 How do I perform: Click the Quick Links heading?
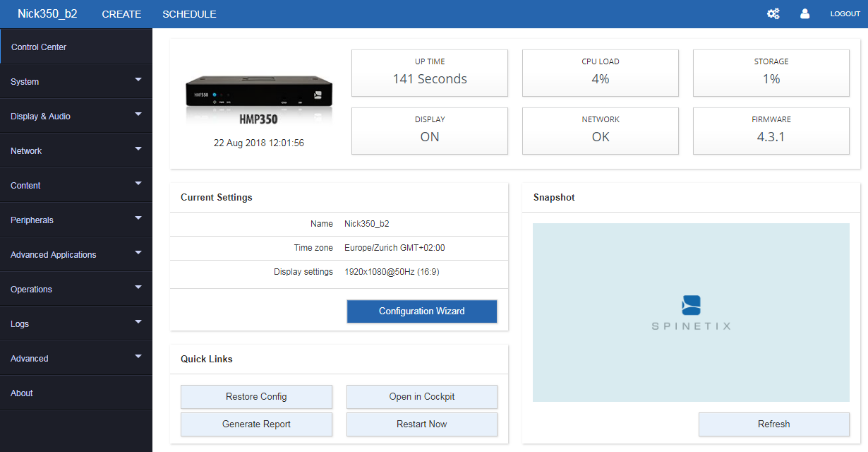point(207,359)
